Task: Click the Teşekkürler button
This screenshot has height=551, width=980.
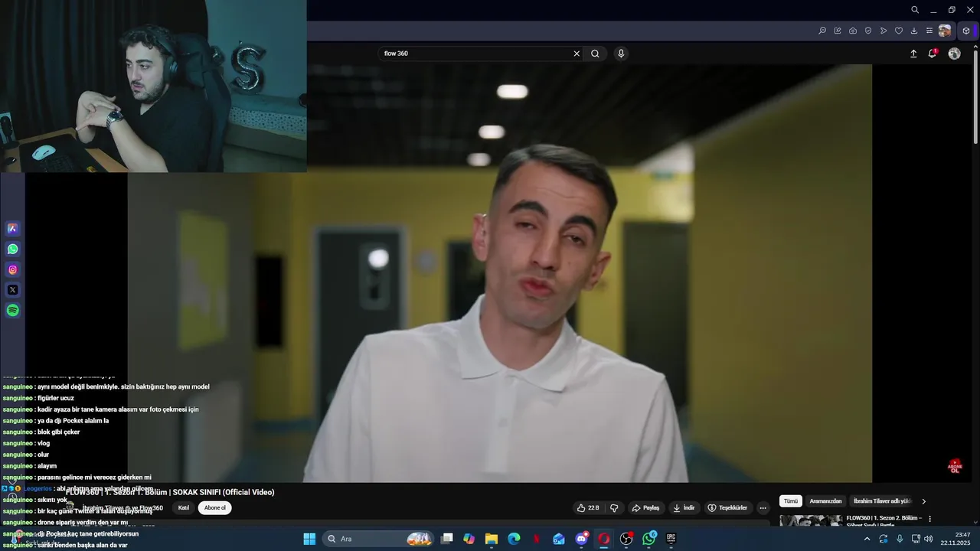Action: 727,508
